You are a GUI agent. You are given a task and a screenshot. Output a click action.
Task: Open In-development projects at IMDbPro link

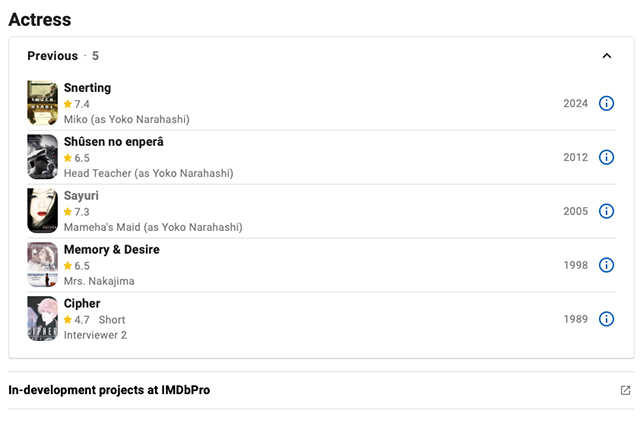(x=109, y=390)
